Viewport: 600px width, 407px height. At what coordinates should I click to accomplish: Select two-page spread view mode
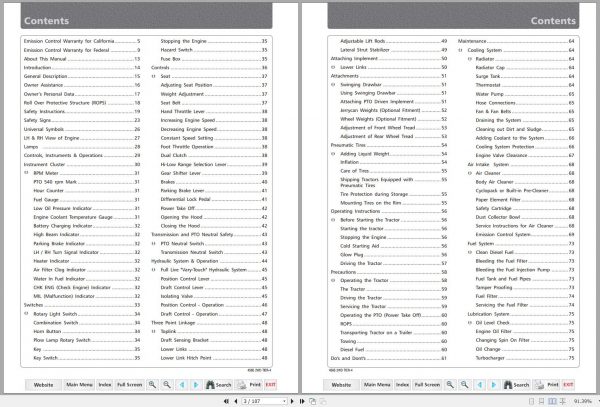coord(552,401)
